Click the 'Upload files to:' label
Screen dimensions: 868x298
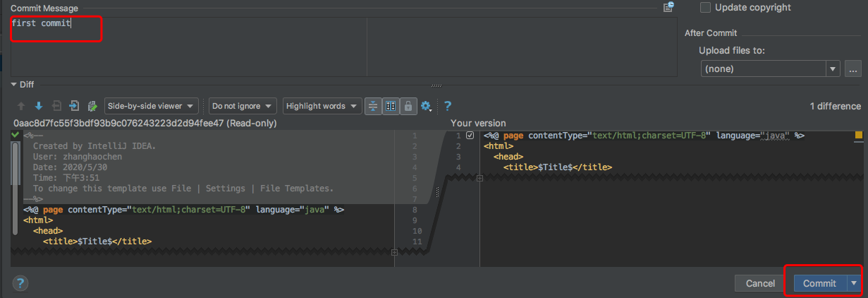click(732, 51)
